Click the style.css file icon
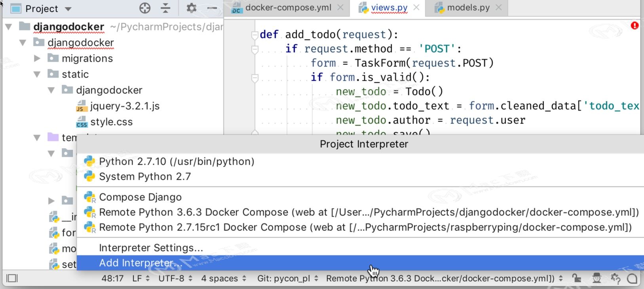This screenshot has height=289, width=644. [x=82, y=122]
